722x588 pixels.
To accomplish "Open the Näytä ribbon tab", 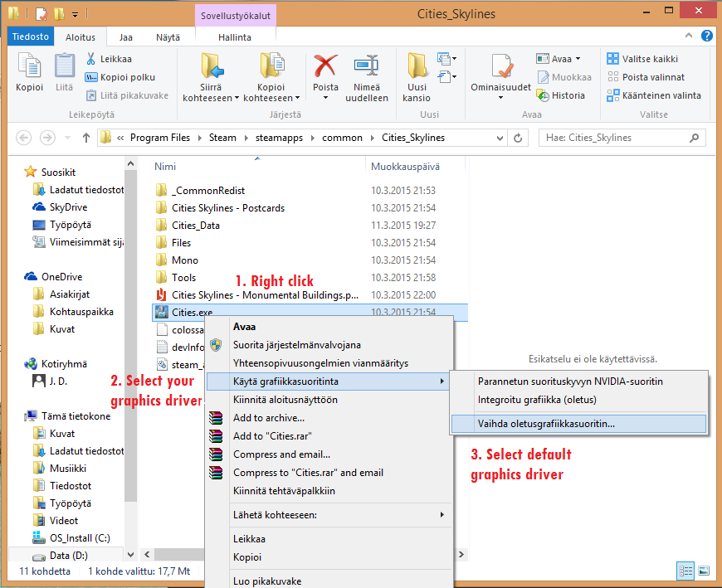I will [x=168, y=37].
